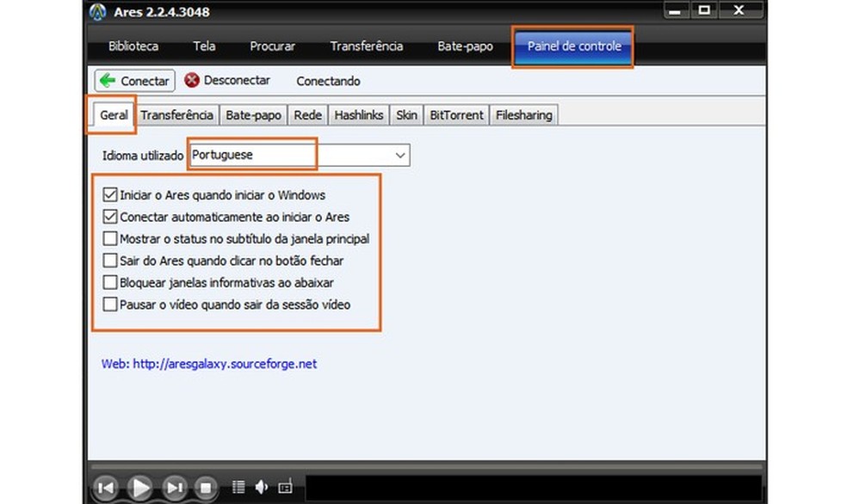The width and height of the screenshot is (847, 504).
Task: Skip to next track
Action: [175, 488]
